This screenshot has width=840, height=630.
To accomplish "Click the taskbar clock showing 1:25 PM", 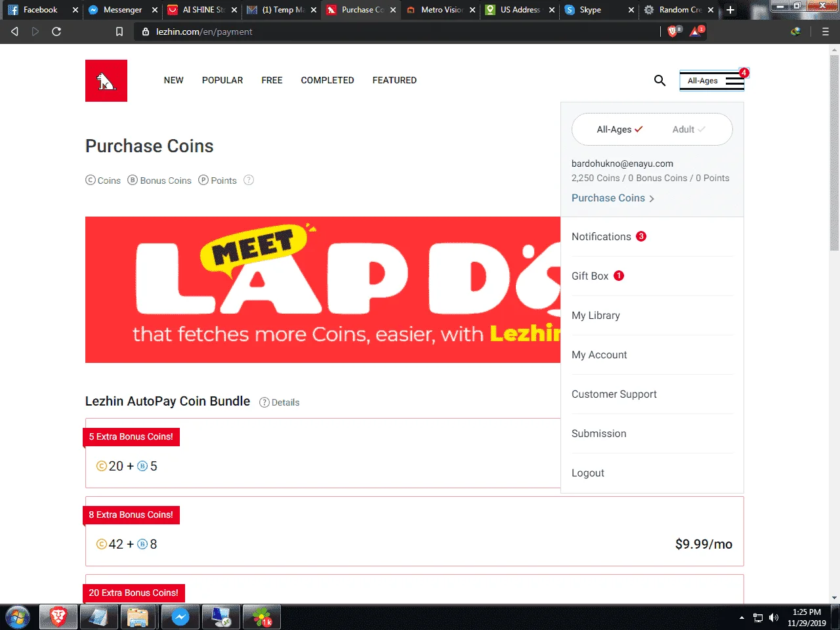I will (x=807, y=618).
